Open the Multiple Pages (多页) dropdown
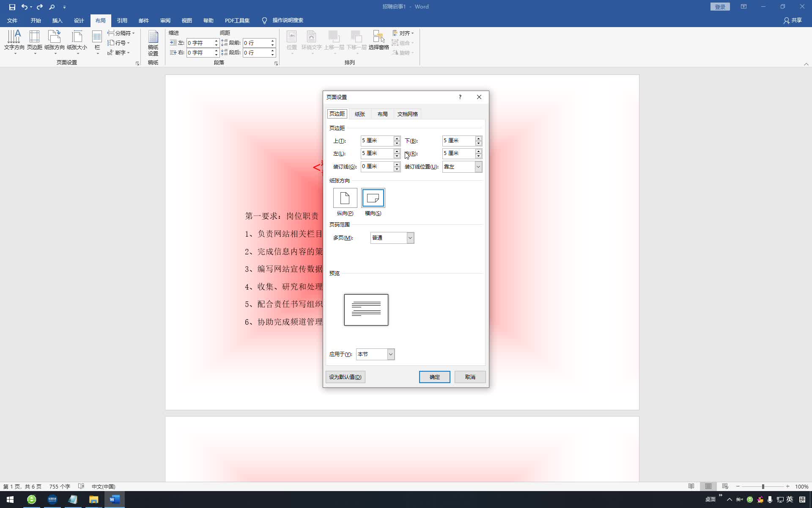This screenshot has height=508, width=812. [410, 238]
